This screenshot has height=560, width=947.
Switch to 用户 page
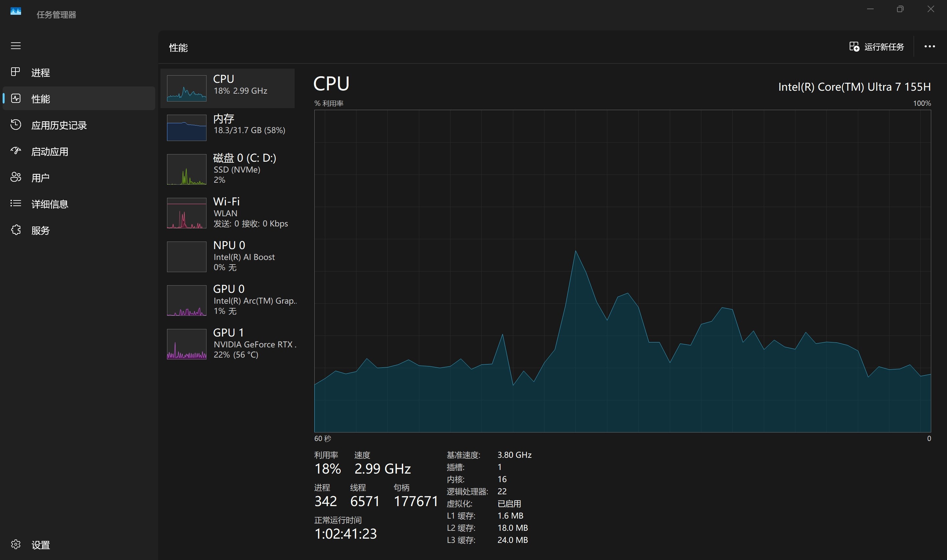40,178
